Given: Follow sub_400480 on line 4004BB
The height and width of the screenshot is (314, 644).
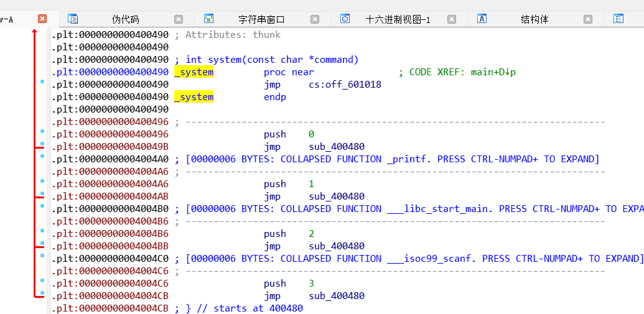Looking at the screenshot, I should [337, 246].
